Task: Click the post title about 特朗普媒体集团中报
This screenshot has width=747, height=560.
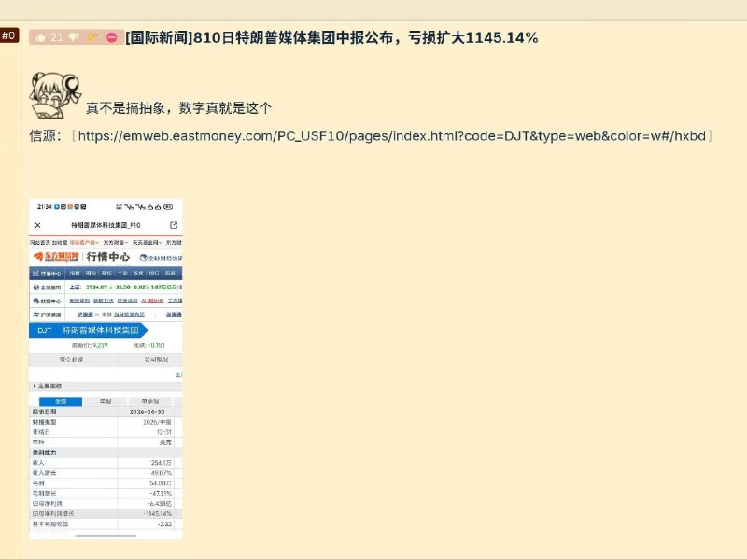Action: pyautogui.click(x=331, y=37)
